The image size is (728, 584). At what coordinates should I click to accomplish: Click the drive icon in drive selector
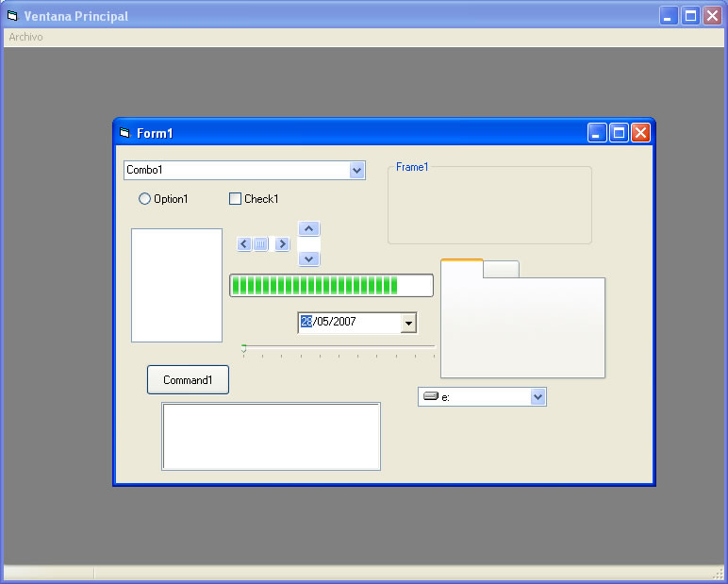click(x=431, y=397)
